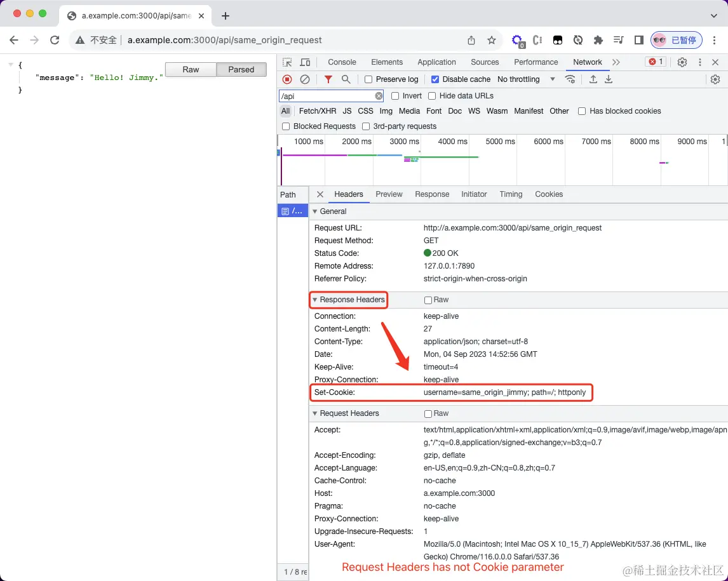Check Has blocked cookies
This screenshot has width=728, height=581.
click(582, 111)
